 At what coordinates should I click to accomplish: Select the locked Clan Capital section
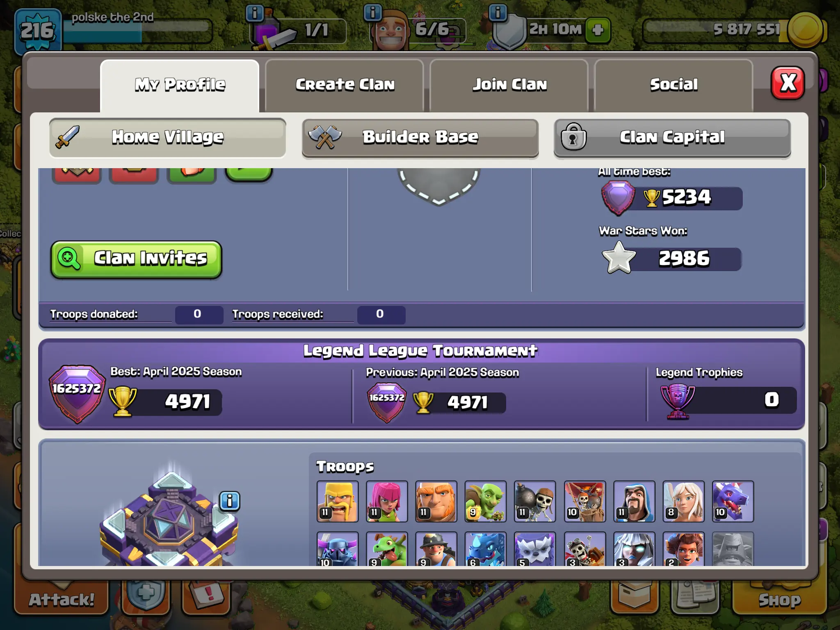click(x=672, y=138)
